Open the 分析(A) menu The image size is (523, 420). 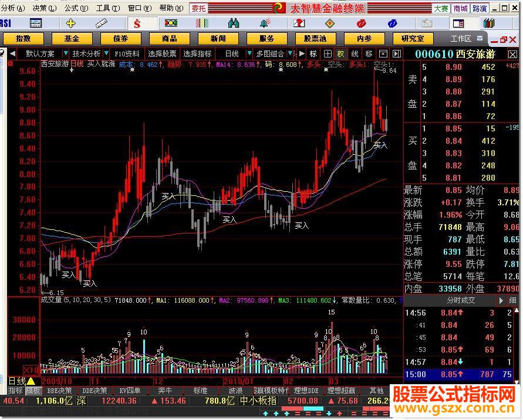[x=13, y=8]
